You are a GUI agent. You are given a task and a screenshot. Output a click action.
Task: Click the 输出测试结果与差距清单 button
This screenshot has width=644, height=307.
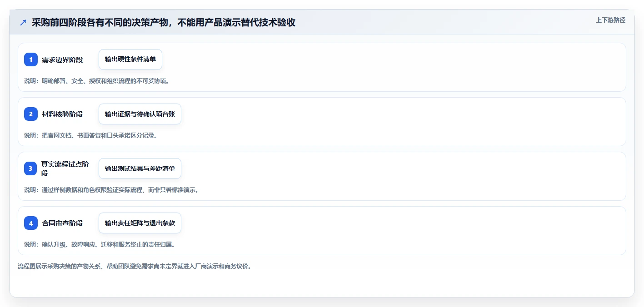(x=140, y=168)
